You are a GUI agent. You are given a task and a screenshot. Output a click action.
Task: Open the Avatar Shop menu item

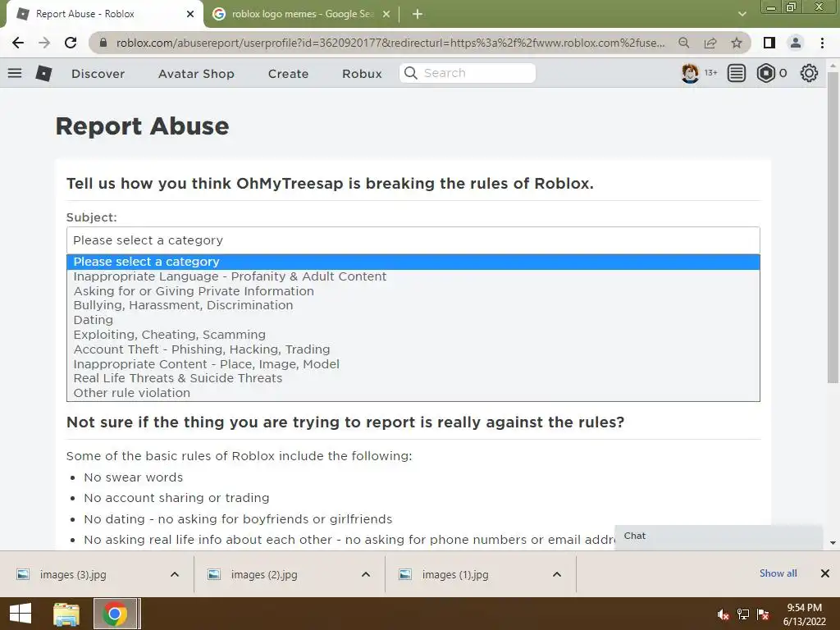[x=196, y=73]
